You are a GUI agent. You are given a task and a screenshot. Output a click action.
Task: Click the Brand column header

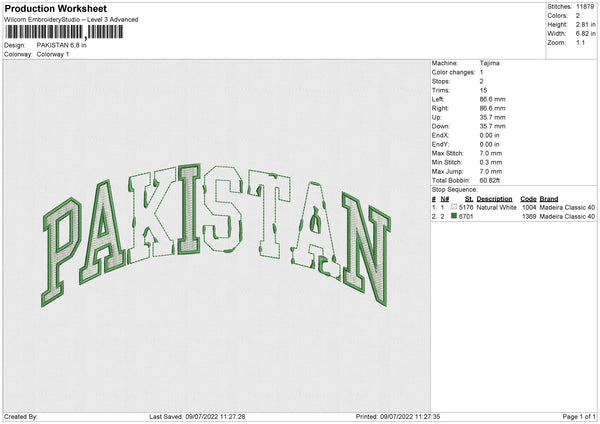click(x=549, y=199)
